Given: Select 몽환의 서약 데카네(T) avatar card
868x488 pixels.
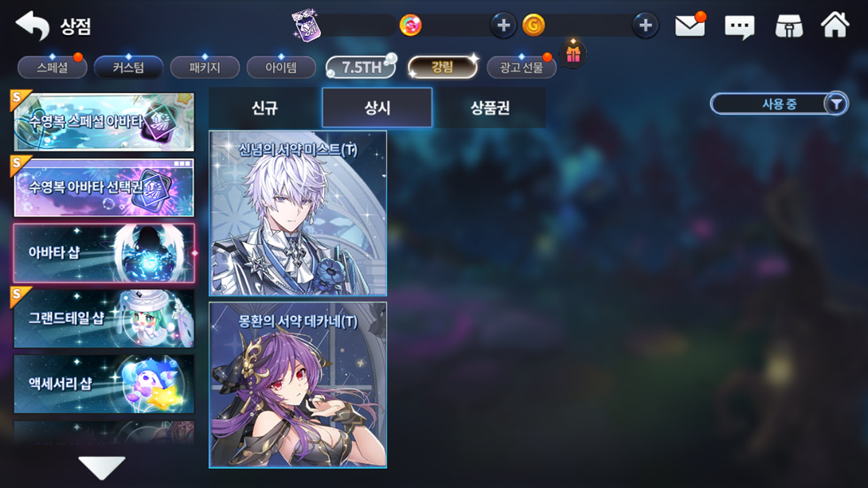Looking at the screenshot, I should coord(298,385).
